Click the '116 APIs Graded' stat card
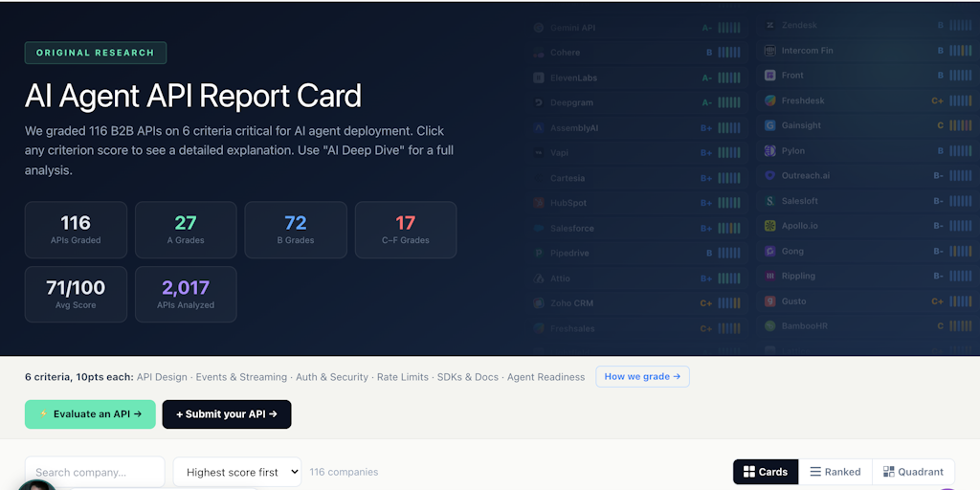 click(x=76, y=230)
